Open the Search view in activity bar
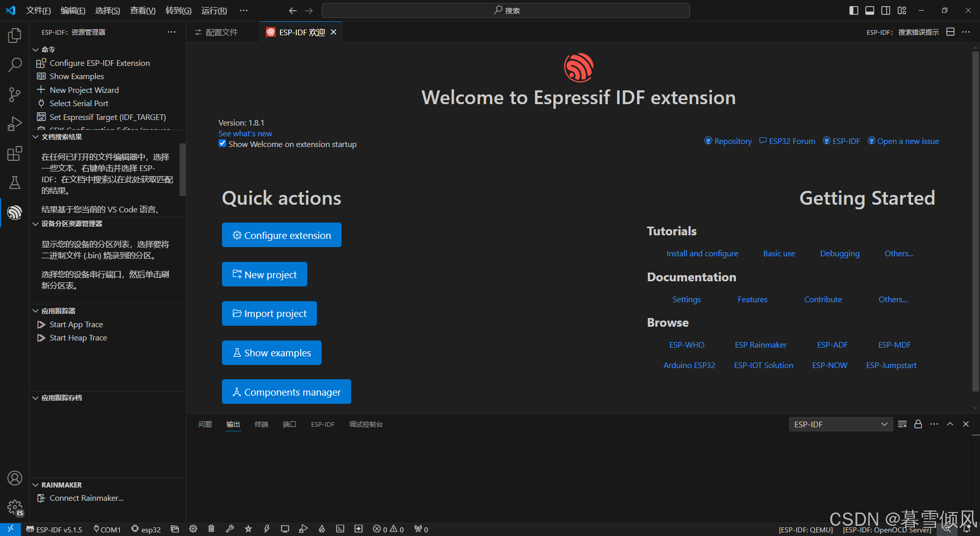The width and height of the screenshot is (980, 536). pos(15,65)
